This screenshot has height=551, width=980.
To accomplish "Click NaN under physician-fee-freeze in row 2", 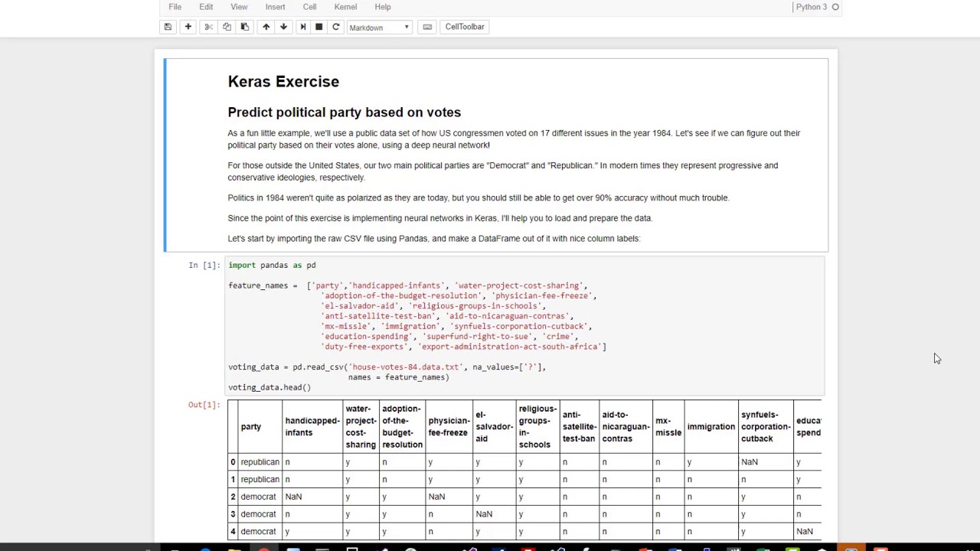I will click(x=436, y=497).
